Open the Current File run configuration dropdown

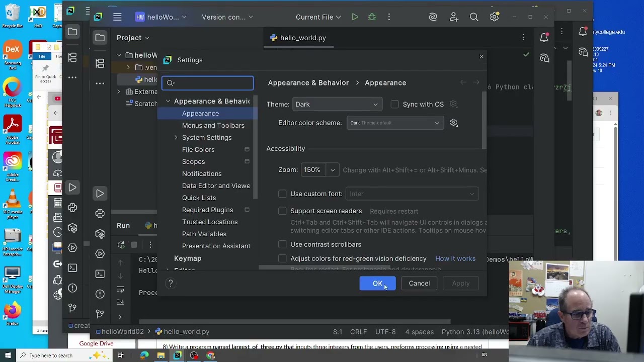[x=318, y=17]
